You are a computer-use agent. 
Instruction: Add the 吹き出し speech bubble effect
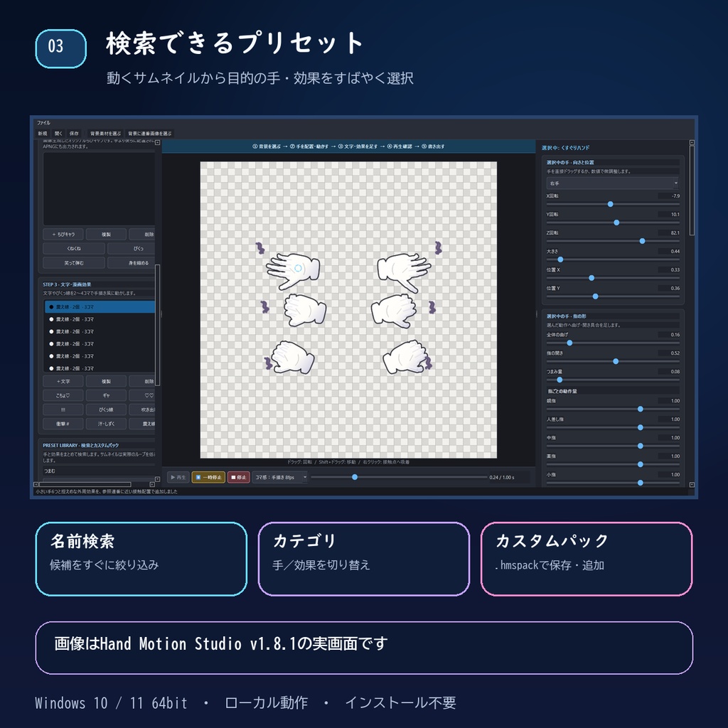tap(143, 409)
